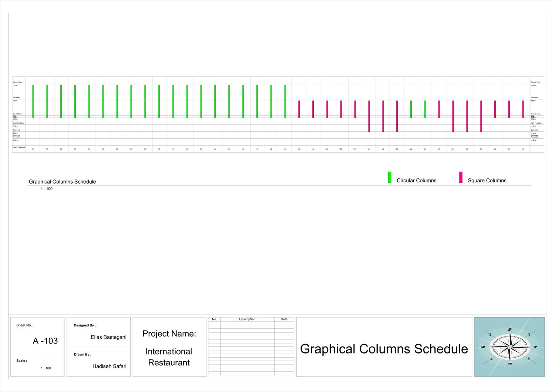The image size is (555, 392).
Task: Select the green column at N-5
Action: click(x=425, y=109)
